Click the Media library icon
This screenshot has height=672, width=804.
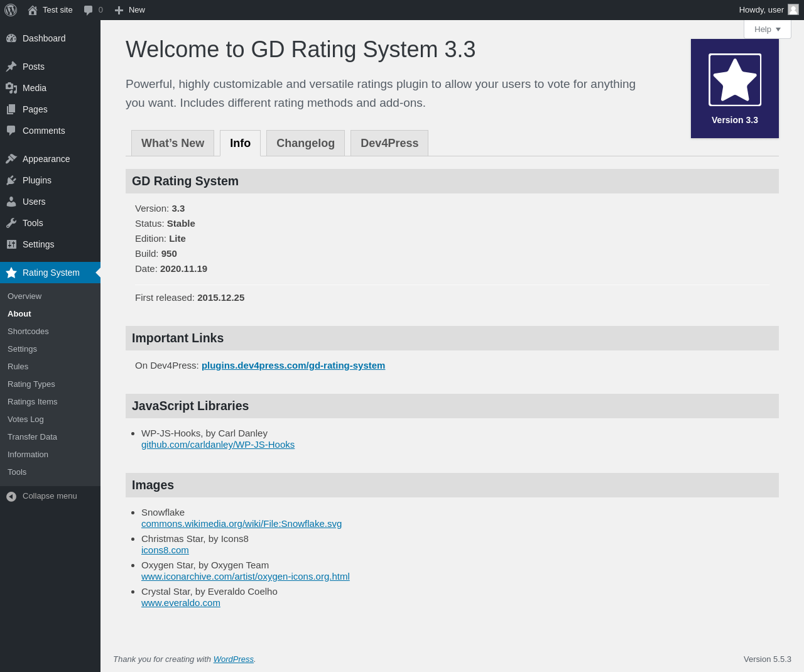[11, 88]
